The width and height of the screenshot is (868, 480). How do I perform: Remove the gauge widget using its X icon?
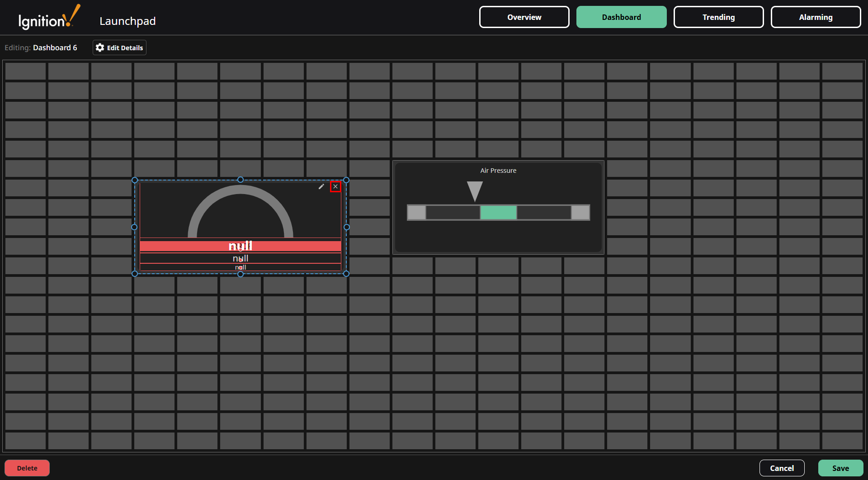336,186
